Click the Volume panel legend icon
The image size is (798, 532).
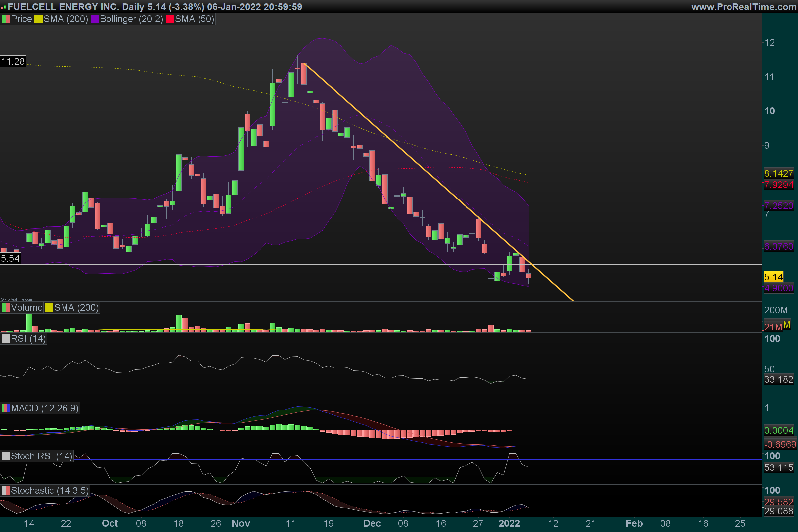tap(6, 307)
